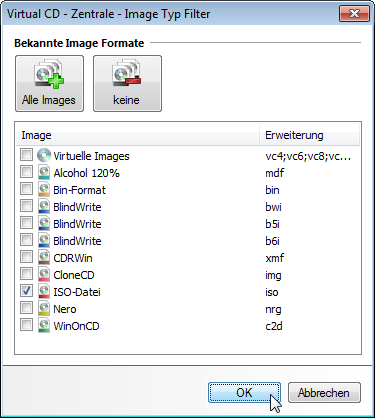Click the keine button
The width and height of the screenshot is (375, 418).
click(127, 83)
